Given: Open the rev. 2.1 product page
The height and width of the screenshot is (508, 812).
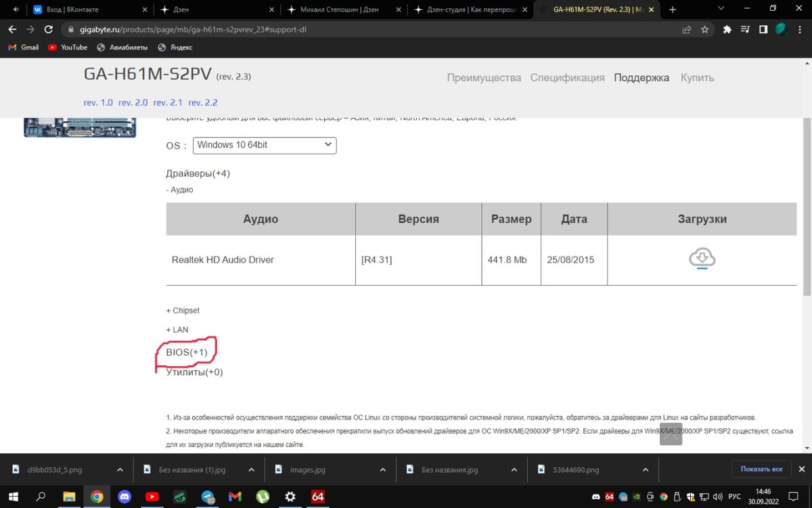Looking at the screenshot, I should click(168, 102).
